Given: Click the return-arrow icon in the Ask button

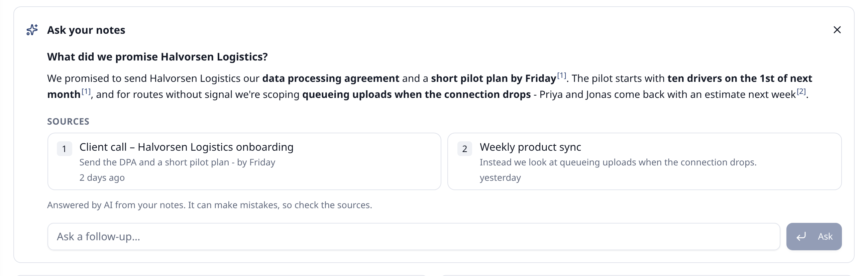Looking at the screenshot, I should pos(801,237).
